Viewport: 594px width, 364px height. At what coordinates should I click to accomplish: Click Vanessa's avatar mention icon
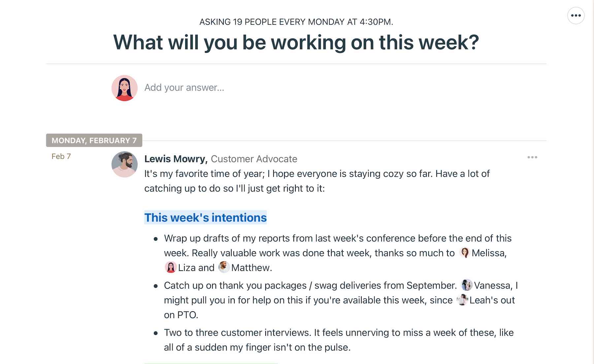[x=466, y=285]
